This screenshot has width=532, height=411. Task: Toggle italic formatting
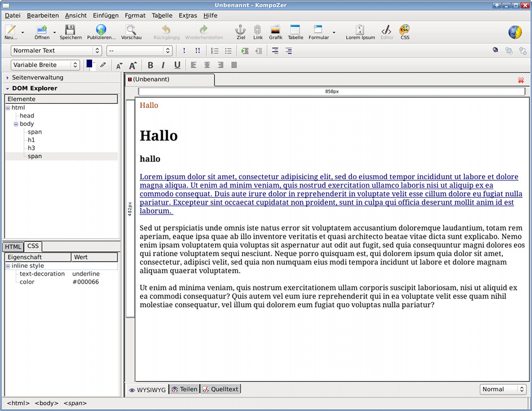point(163,65)
